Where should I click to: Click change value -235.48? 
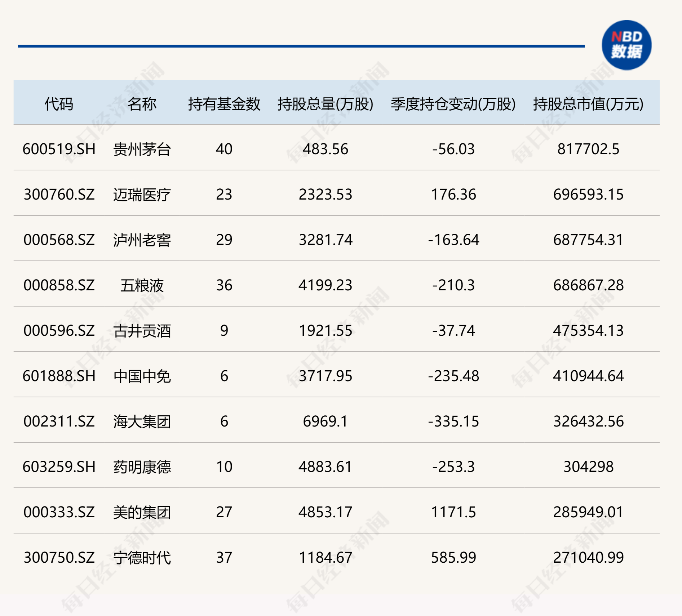(x=453, y=376)
